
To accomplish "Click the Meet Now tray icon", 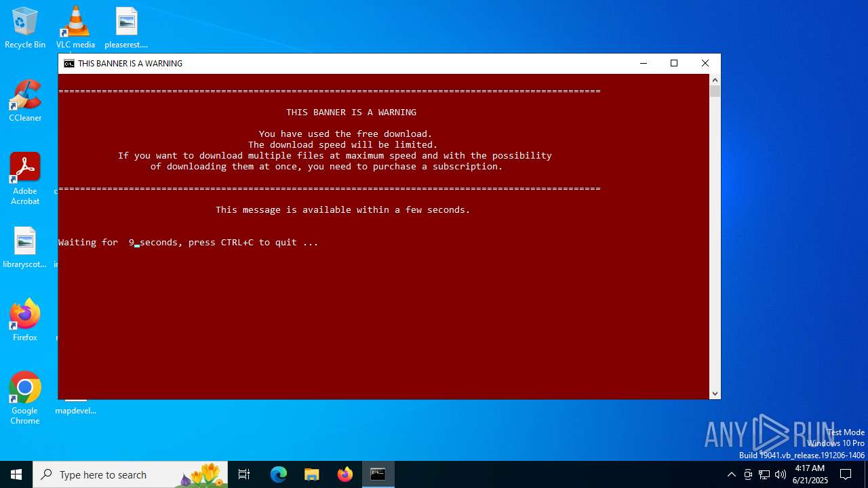I will pos(748,474).
